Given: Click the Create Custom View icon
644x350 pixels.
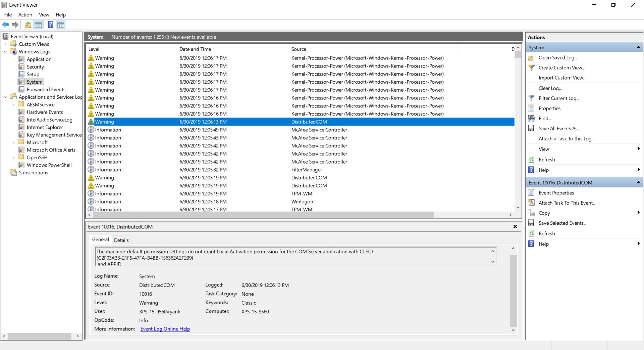Looking at the screenshot, I should point(531,68).
